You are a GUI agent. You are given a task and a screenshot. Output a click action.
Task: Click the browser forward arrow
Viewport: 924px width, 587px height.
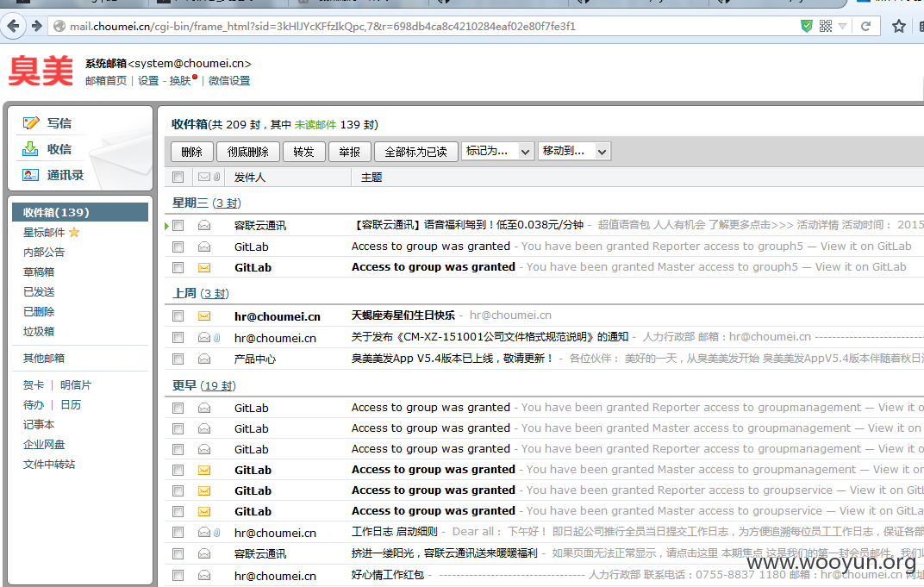click(36, 26)
